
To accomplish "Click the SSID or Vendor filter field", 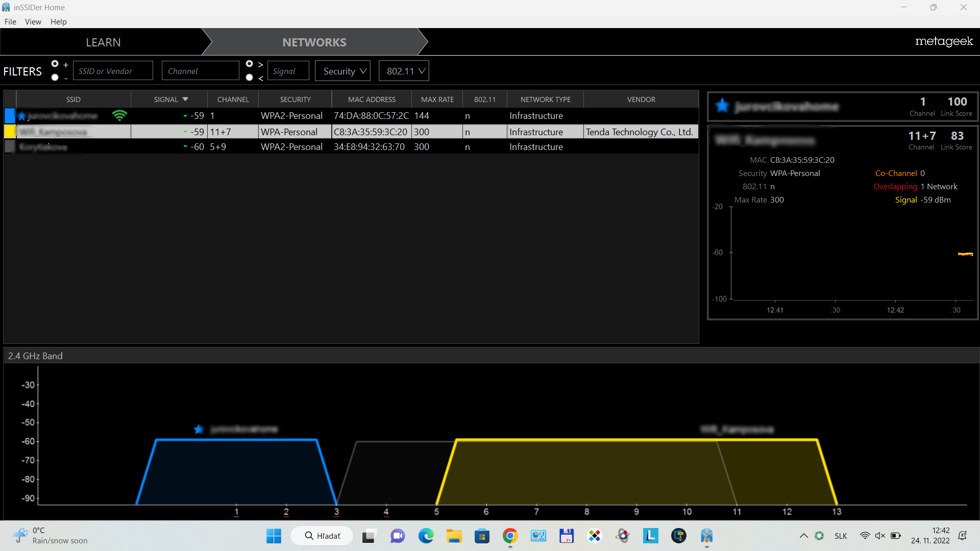I will click(113, 71).
